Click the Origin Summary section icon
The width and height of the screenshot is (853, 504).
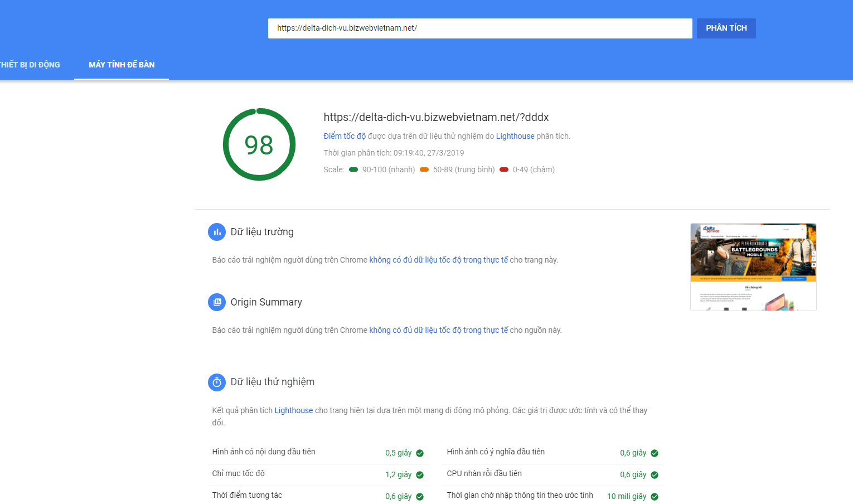(x=217, y=302)
